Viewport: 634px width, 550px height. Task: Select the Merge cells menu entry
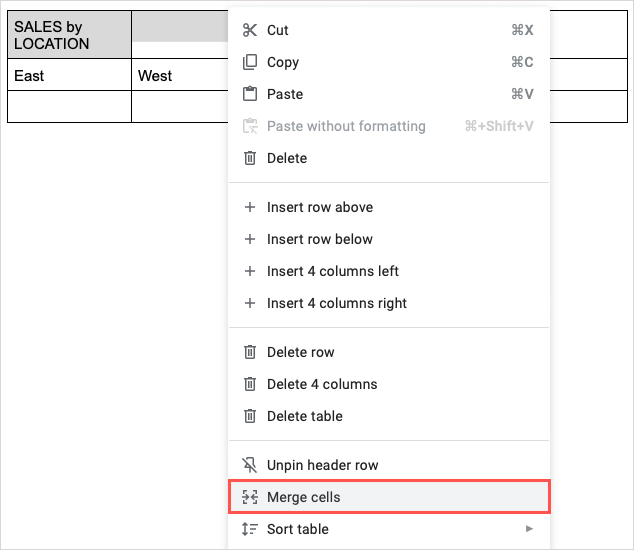pyautogui.click(x=304, y=497)
